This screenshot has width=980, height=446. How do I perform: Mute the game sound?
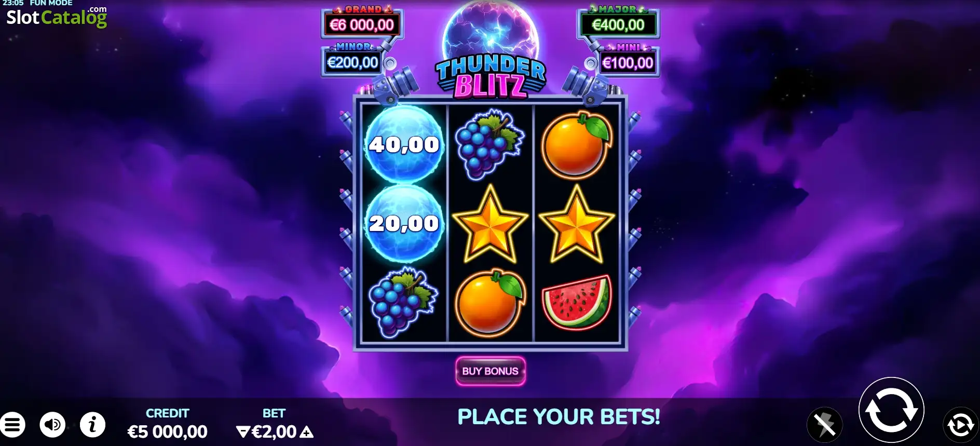tap(52, 425)
